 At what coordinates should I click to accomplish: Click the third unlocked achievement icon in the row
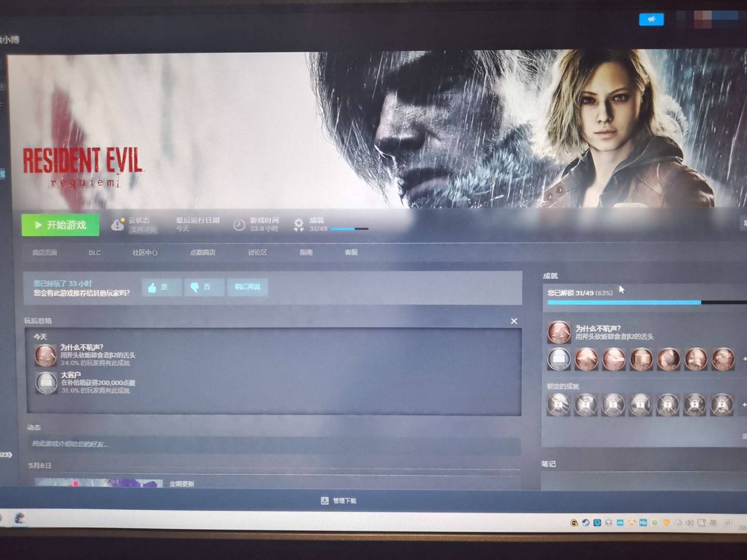614,359
